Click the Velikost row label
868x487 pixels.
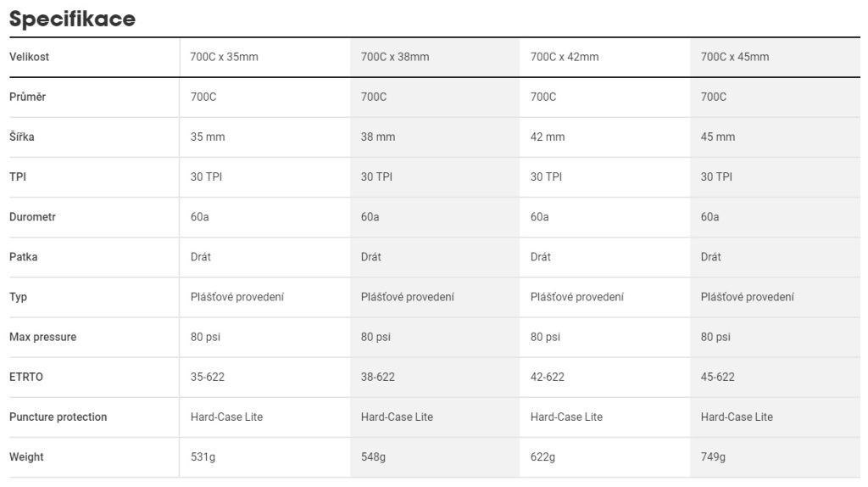point(29,57)
